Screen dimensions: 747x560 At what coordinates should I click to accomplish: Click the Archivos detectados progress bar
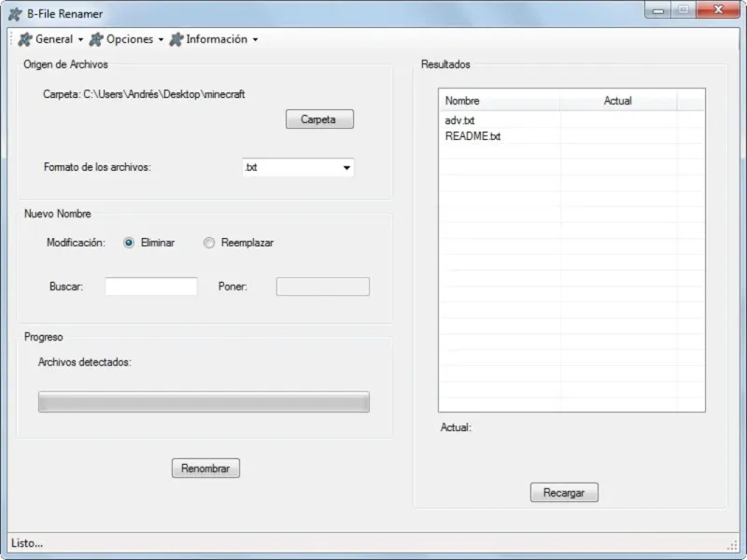tap(204, 402)
